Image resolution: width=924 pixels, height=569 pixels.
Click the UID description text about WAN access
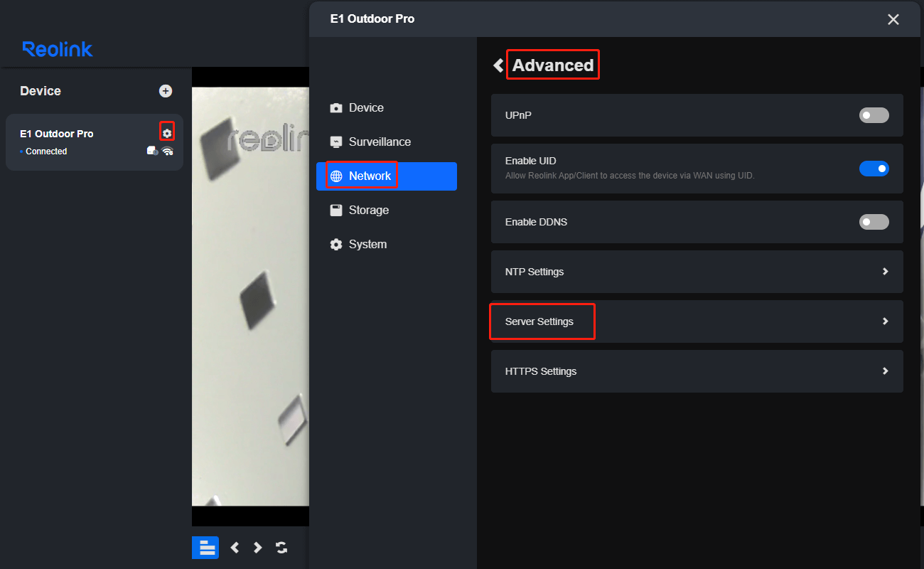(630, 175)
